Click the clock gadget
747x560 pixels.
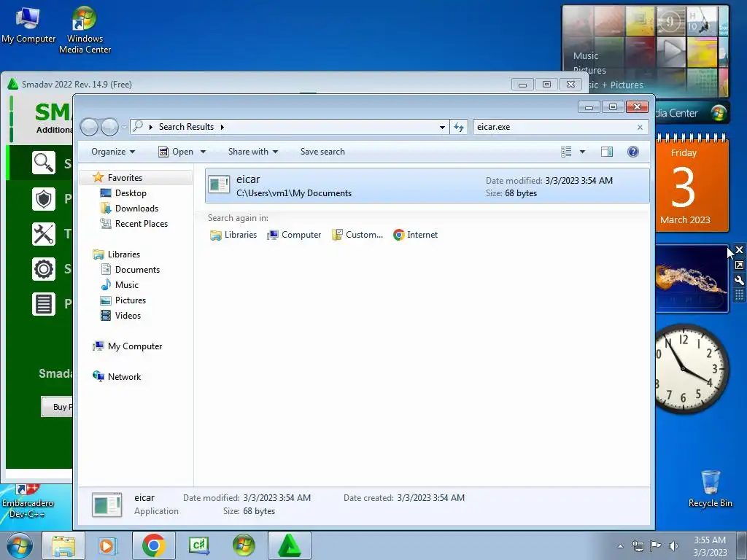point(692,368)
